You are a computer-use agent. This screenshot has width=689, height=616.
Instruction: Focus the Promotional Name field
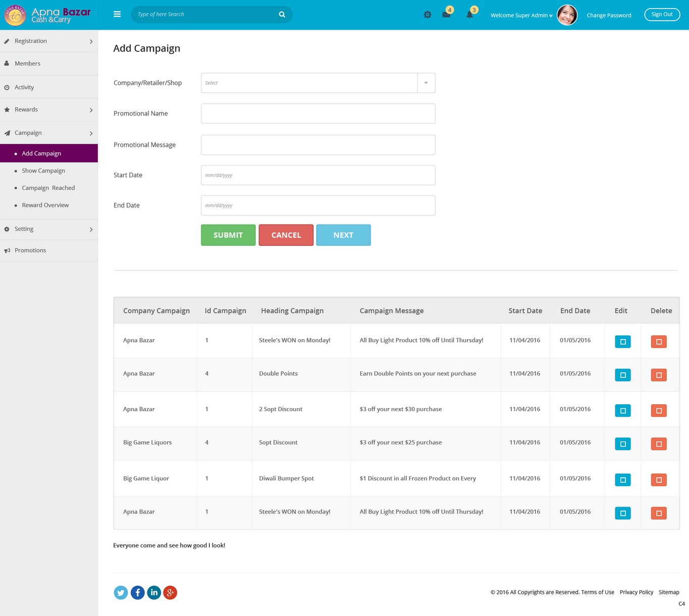point(318,114)
